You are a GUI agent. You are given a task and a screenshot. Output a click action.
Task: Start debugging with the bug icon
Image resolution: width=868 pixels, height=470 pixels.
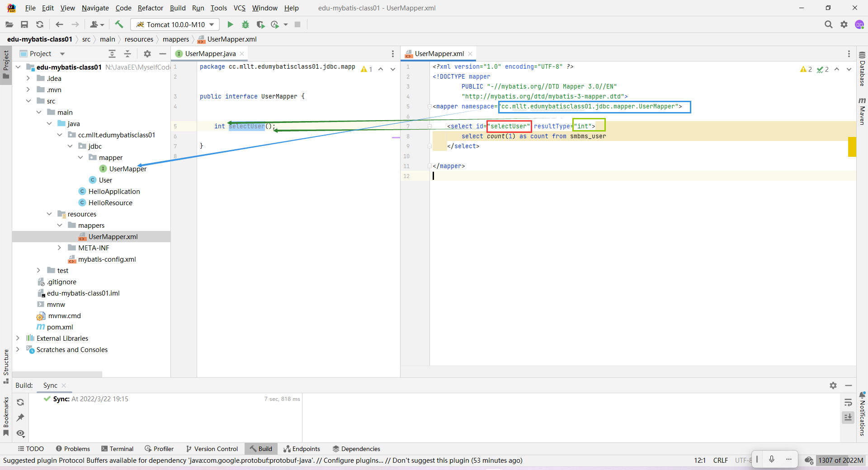(245, 24)
